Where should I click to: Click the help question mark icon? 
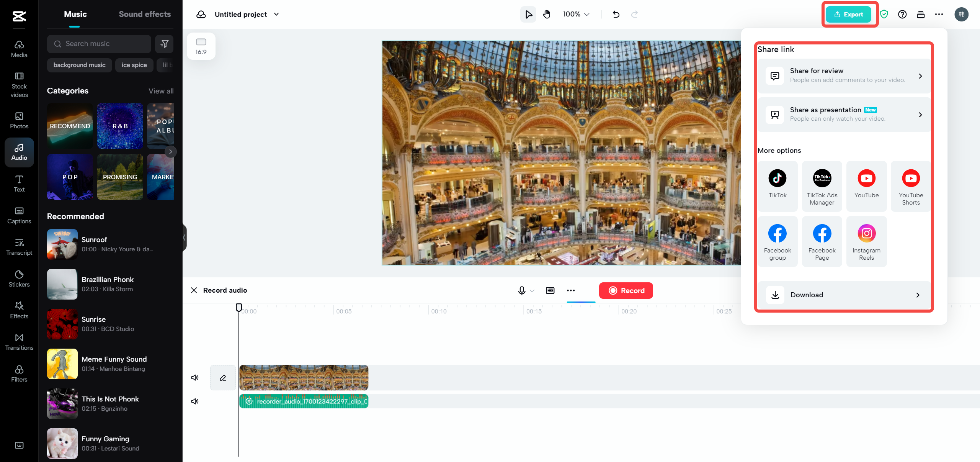point(902,15)
